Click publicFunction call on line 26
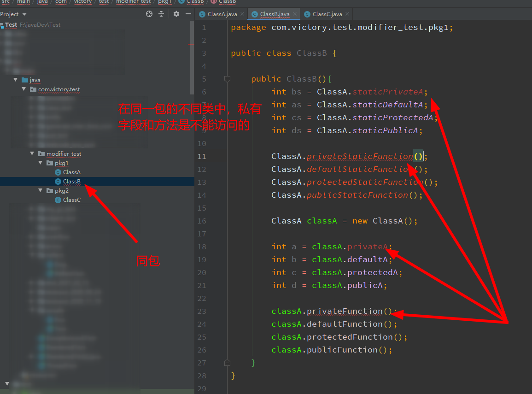This screenshot has height=394, width=532. [342, 350]
